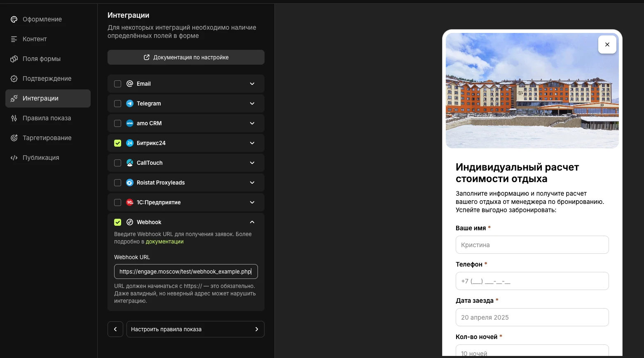Click the back arrow icon button
The image size is (644, 358).
point(115,329)
